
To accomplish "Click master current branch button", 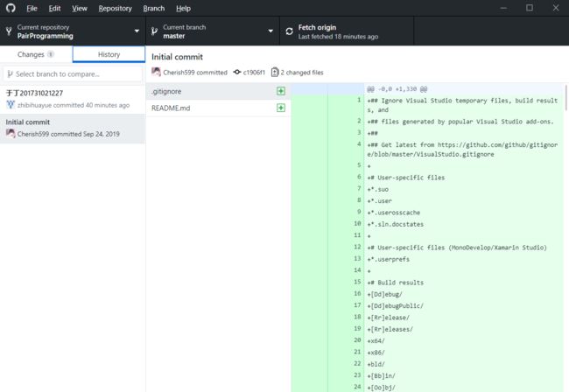I will coord(213,31).
